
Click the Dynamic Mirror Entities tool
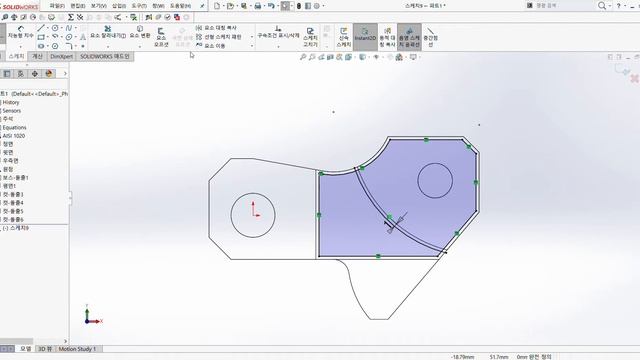tap(387, 37)
